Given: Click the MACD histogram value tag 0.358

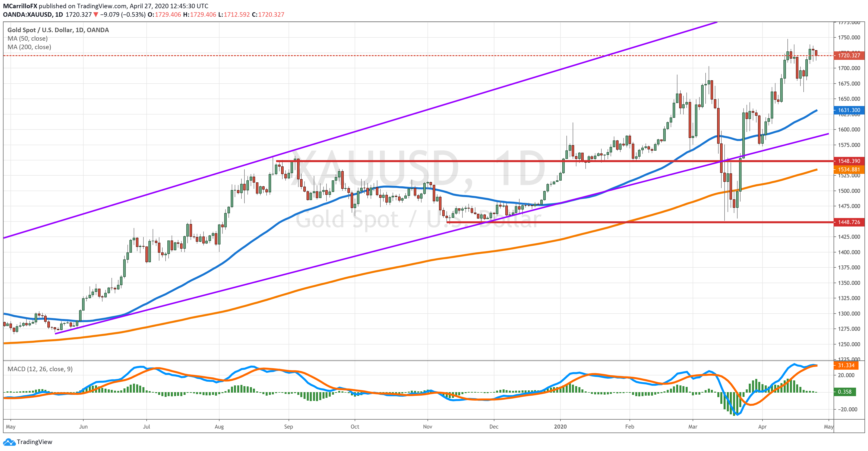Looking at the screenshot, I should pos(844,392).
